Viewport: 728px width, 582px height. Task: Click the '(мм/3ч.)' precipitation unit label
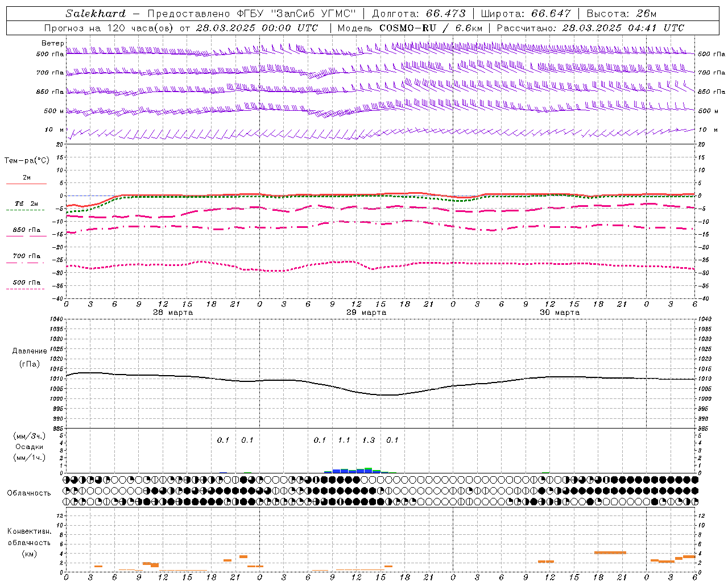(x=30, y=436)
